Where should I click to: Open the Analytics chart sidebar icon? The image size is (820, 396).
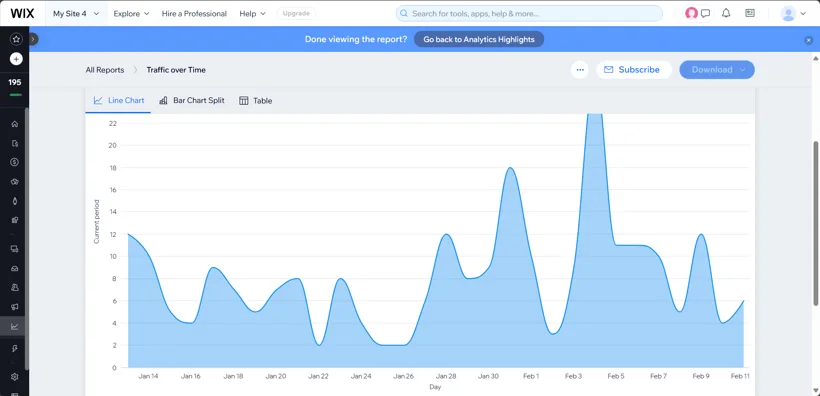click(15, 326)
